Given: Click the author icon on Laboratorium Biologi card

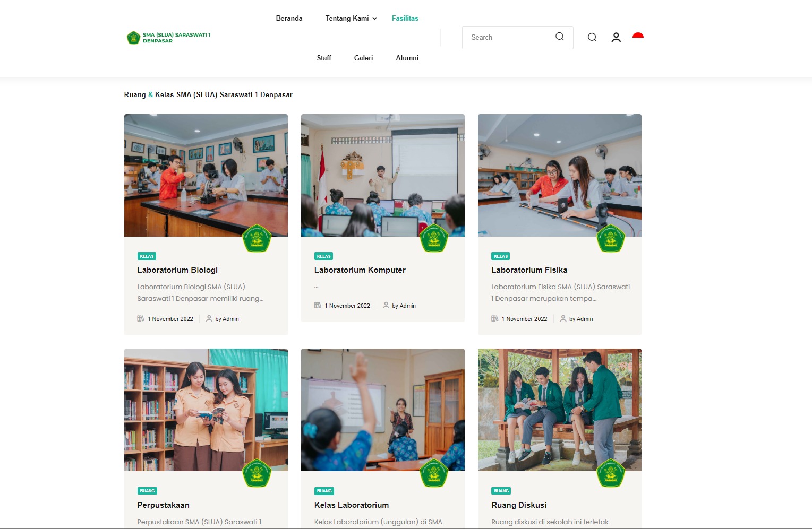Looking at the screenshot, I should pyautogui.click(x=209, y=318).
